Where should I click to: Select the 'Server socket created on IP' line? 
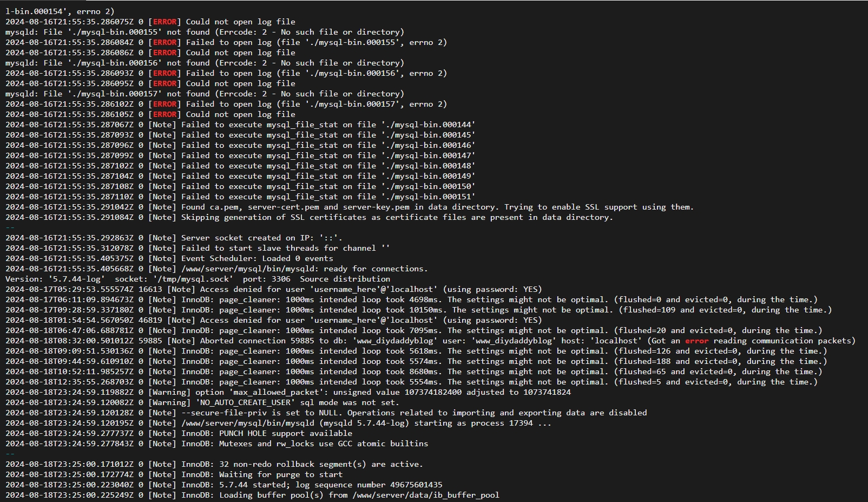(174, 238)
